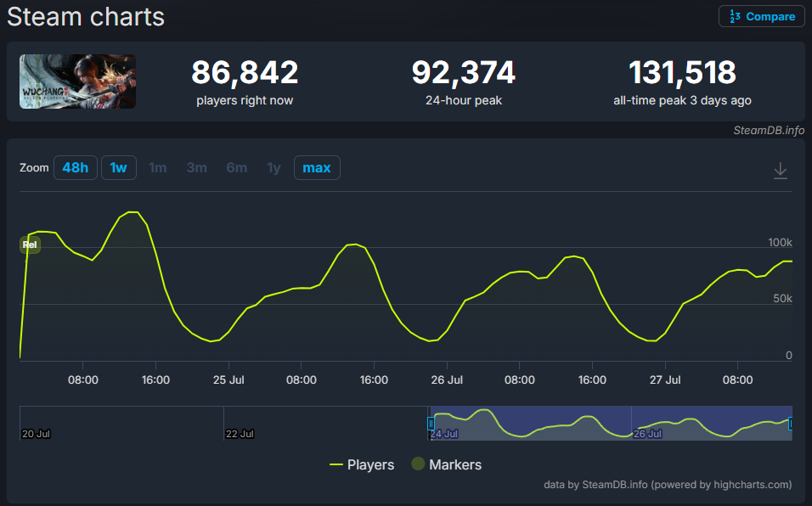Click the 50k y-axis label
812x506 pixels.
(782, 299)
